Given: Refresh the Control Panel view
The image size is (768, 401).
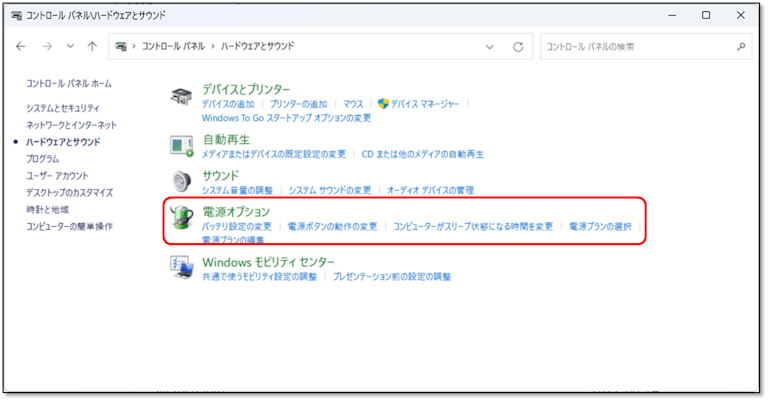Looking at the screenshot, I should 518,47.
